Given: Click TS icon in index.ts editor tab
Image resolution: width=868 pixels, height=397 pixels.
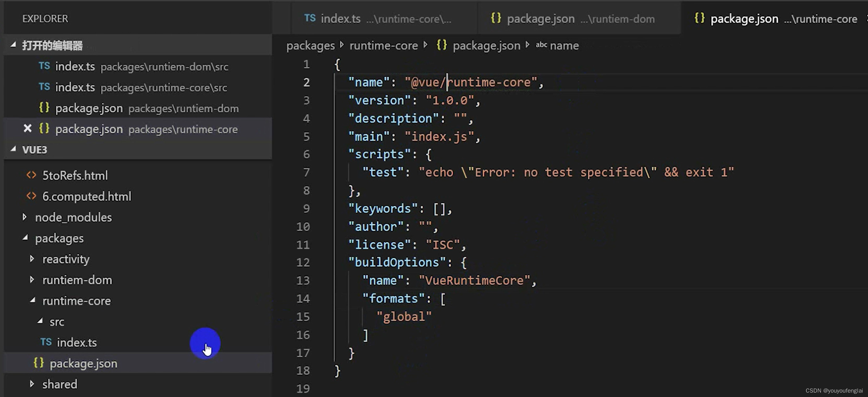Looking at the screenshot, I should coord(310,18).
